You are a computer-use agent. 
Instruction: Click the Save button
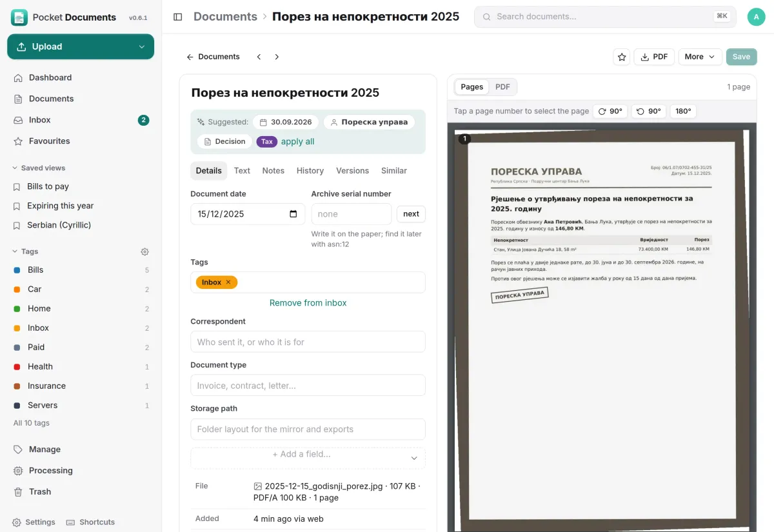741,57
